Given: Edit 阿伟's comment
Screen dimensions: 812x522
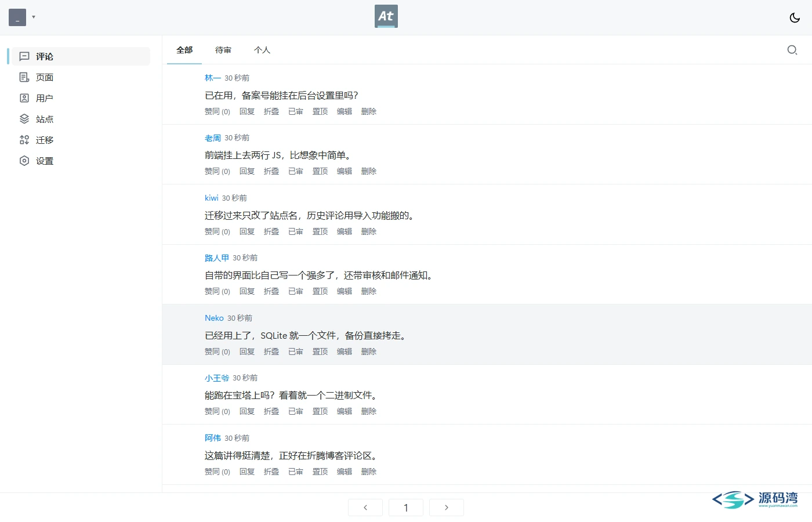Looking at the screenshot, I should [345, 472].
